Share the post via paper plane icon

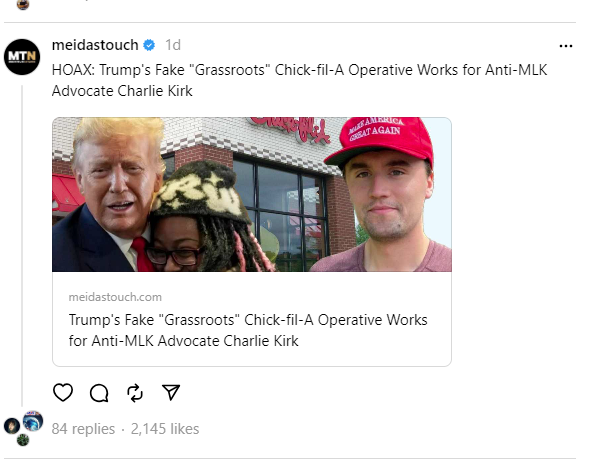tap(171, 393)
